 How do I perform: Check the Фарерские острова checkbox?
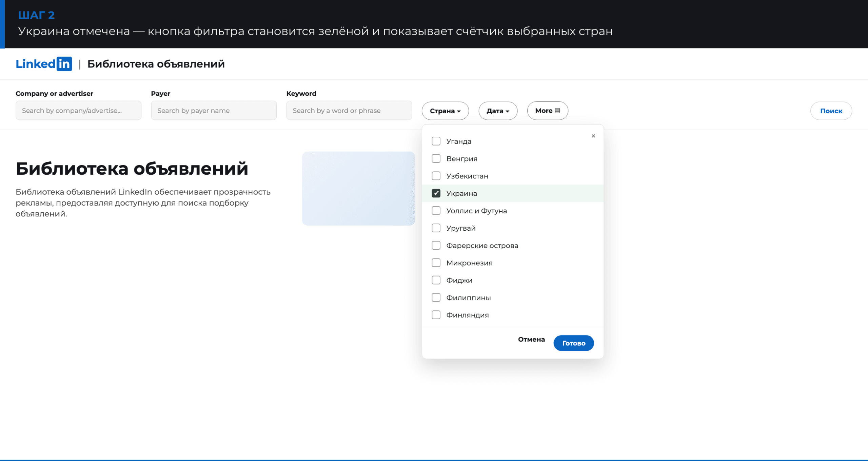click(436, 245)
